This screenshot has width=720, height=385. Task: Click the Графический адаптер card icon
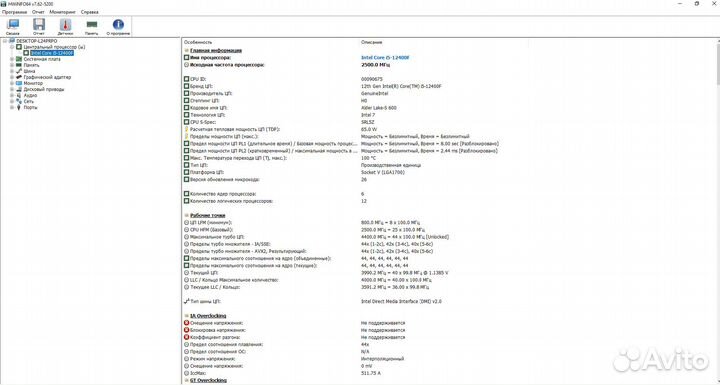click(x=19, y=77)
